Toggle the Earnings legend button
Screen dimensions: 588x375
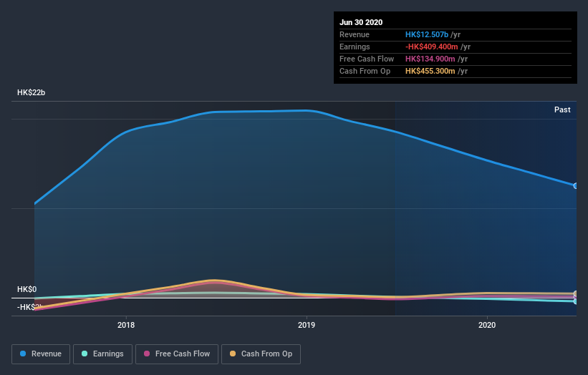tap(102, 354)
